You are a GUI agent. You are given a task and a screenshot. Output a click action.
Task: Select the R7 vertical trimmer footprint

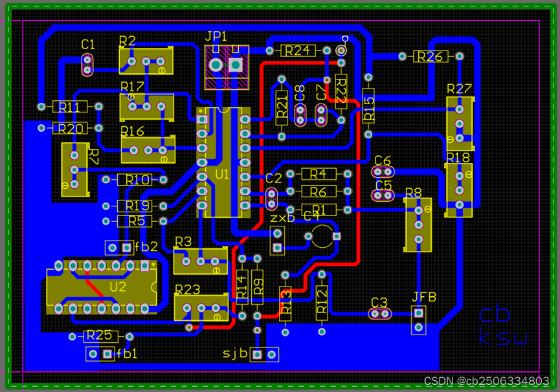pyautogui.click(x=74, y=169)
